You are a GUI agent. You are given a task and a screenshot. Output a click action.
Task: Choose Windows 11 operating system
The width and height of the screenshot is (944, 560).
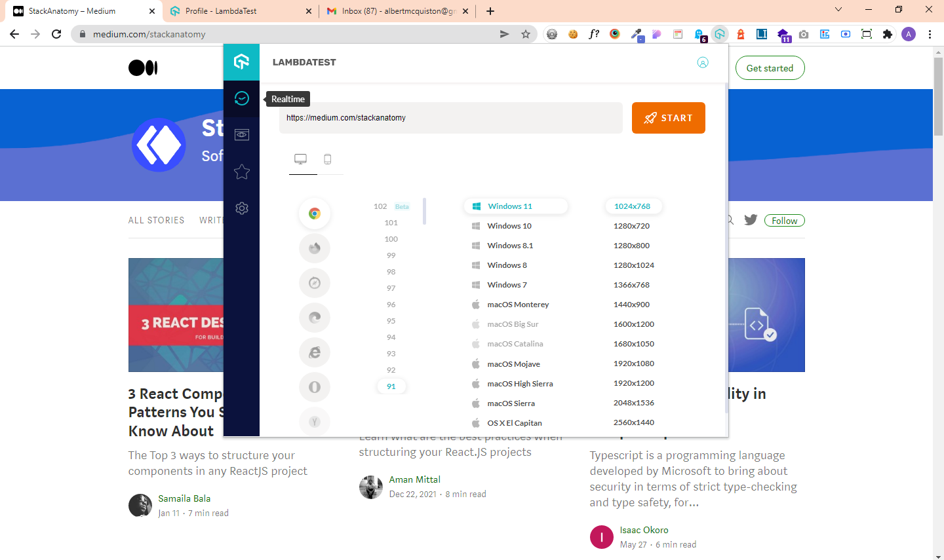click(516, 206)
